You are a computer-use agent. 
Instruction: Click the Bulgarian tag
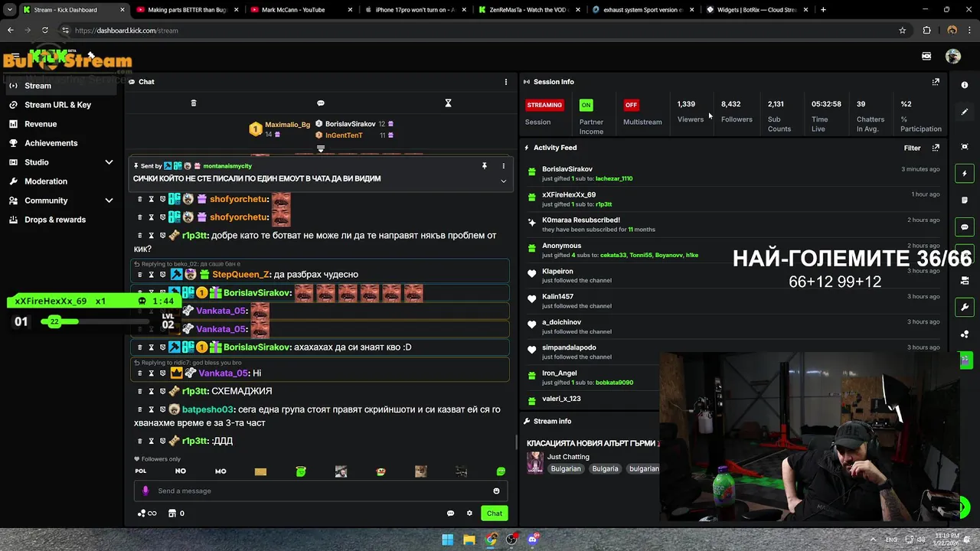[x=566, y=468]
